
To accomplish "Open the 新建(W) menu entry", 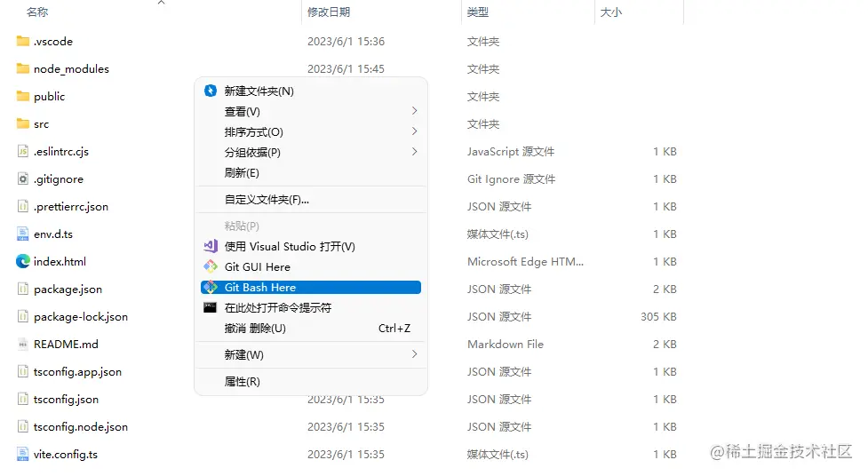I will (311, 355).
